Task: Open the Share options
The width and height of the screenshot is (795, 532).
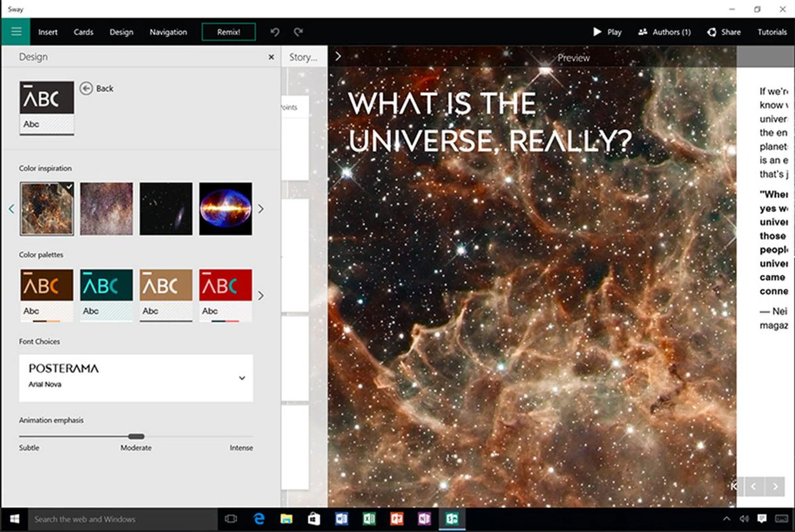Action: pos(724,32)
